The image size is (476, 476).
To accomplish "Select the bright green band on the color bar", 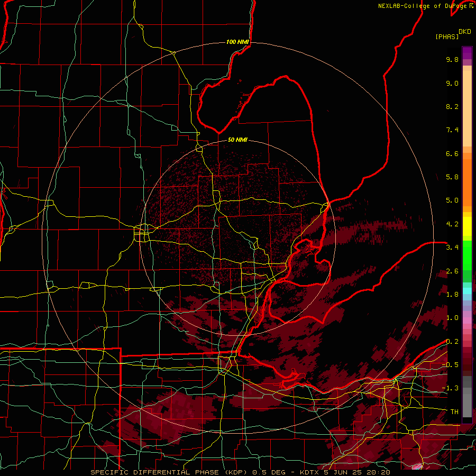I will pos(467,255).
